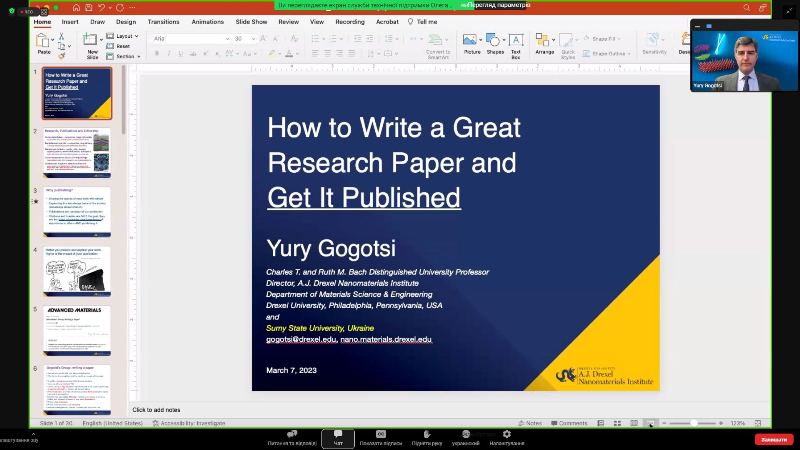This screenshot has width=800, height=450.
Task: Click the red leave meeting button
Action: coord(774,439)
